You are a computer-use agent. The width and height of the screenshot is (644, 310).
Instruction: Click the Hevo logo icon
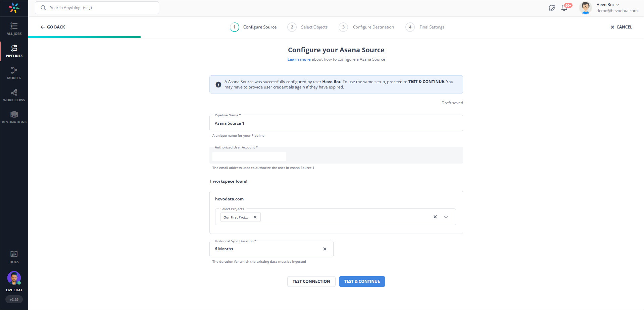click(x=14, y=8)
